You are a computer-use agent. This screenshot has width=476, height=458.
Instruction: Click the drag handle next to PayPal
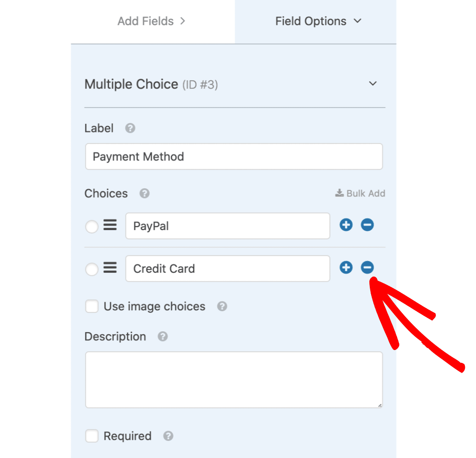(110, 225)
